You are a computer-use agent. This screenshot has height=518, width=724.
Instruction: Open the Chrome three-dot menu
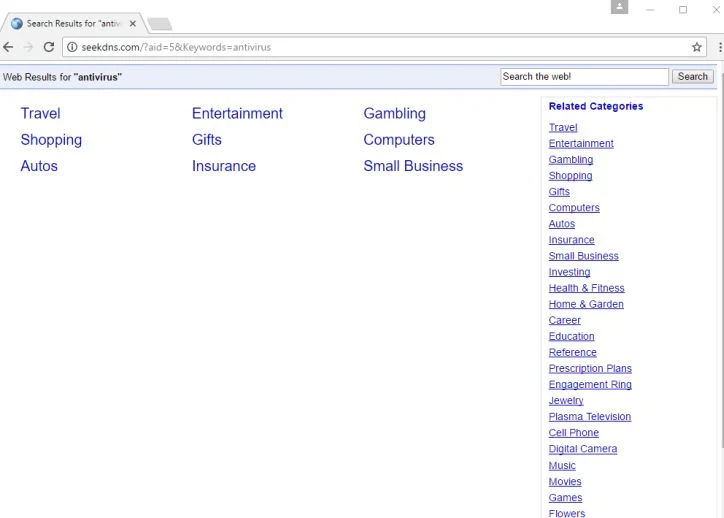(x=720, y=47)
